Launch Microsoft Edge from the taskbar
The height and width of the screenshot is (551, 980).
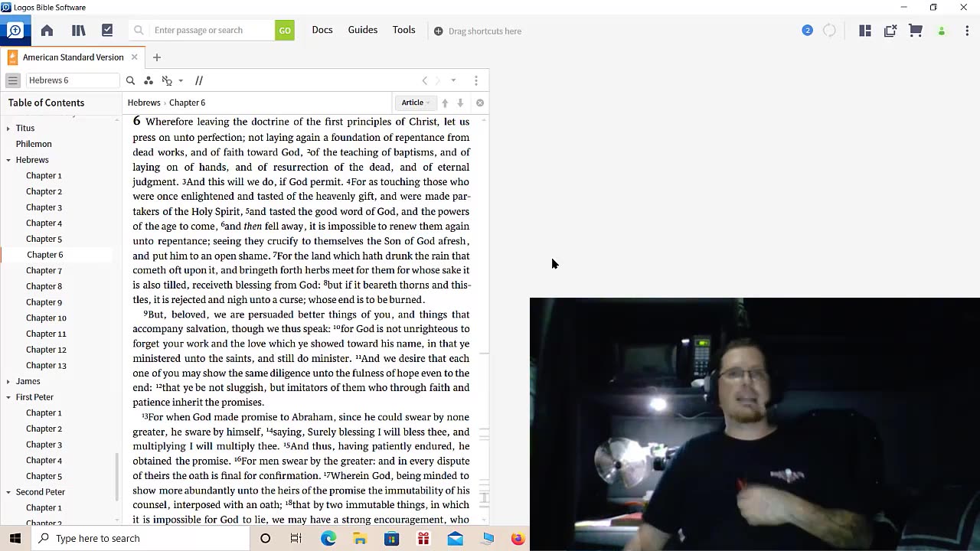pyautogui.click(x=328, y=539)
